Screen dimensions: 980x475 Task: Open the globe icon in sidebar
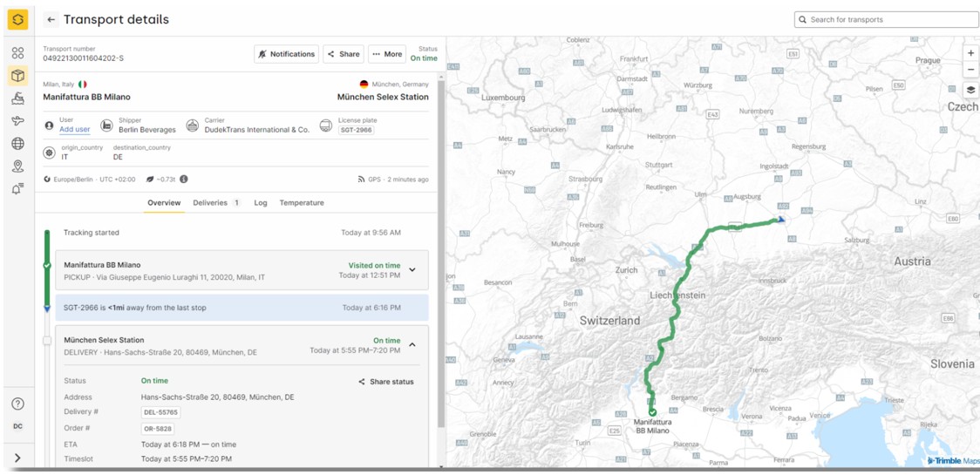click(x=17, y=143)
